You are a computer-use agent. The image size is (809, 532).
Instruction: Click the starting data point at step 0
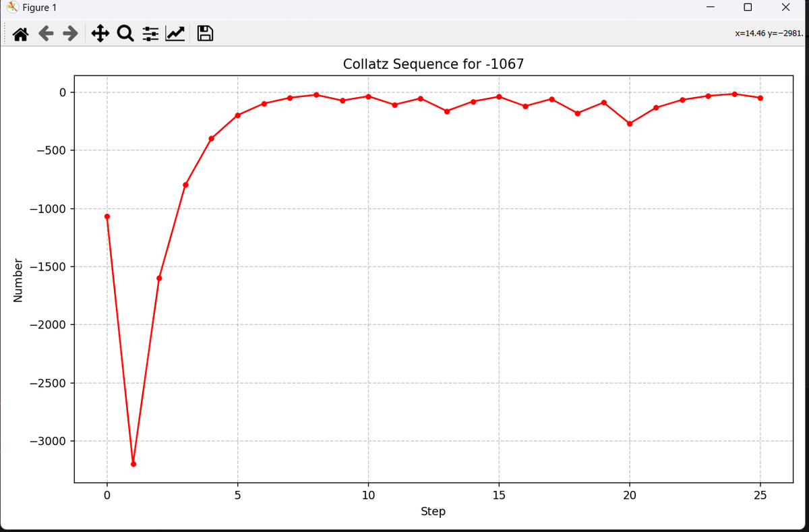[107, 216]
